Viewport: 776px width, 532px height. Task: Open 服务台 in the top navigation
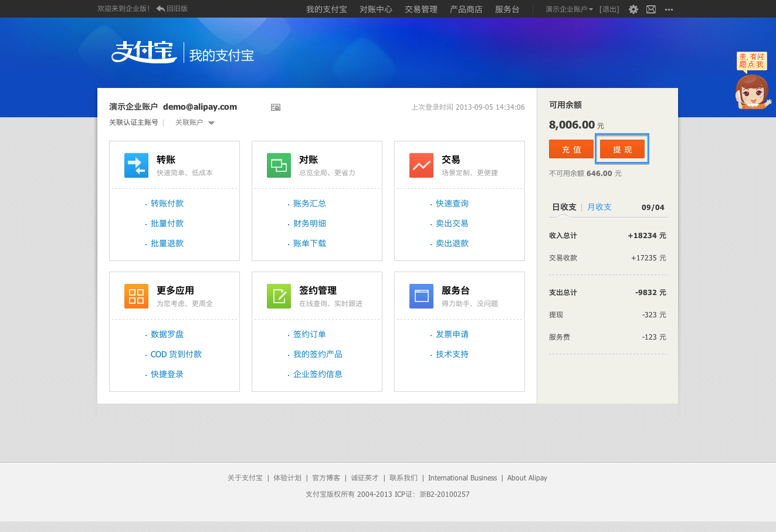point(507,9)
